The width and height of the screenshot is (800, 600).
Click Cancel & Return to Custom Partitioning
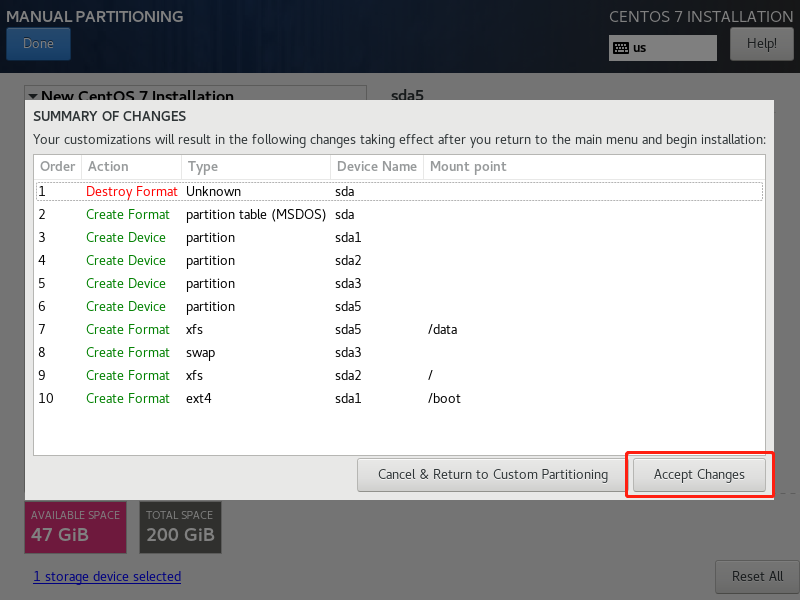(x=492, y=474)
